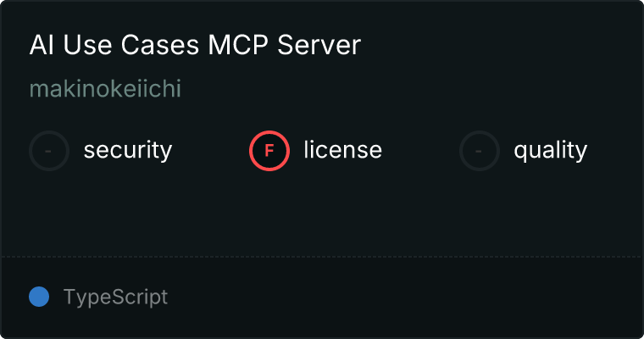Visit the makinokeiichi author link
Image resolution: width=644 pixels, height=339 pixels.
105,88
